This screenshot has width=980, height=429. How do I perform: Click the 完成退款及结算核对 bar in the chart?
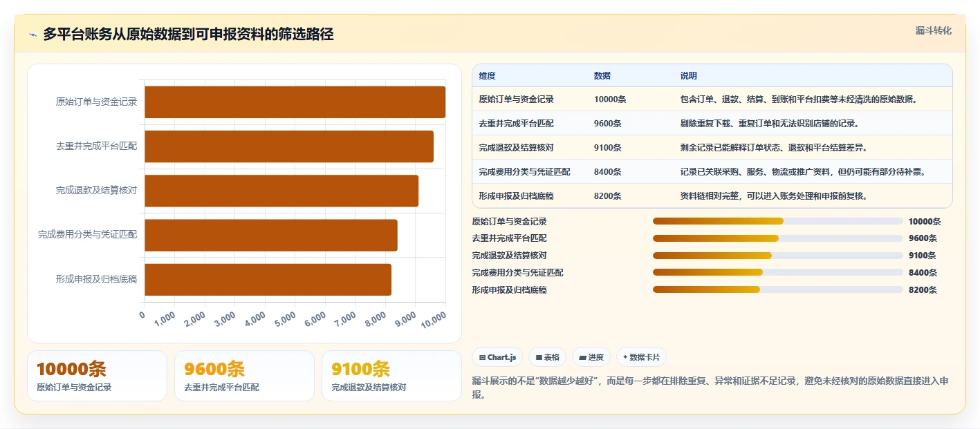click(x=281, y=191)
